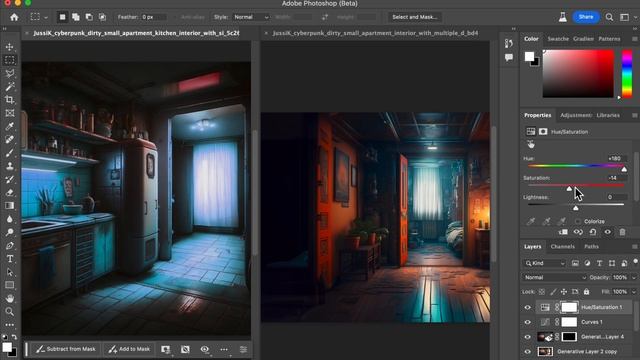Select the Frame tool
This screenshot has width=640, height=360.
tap(10, 113)
